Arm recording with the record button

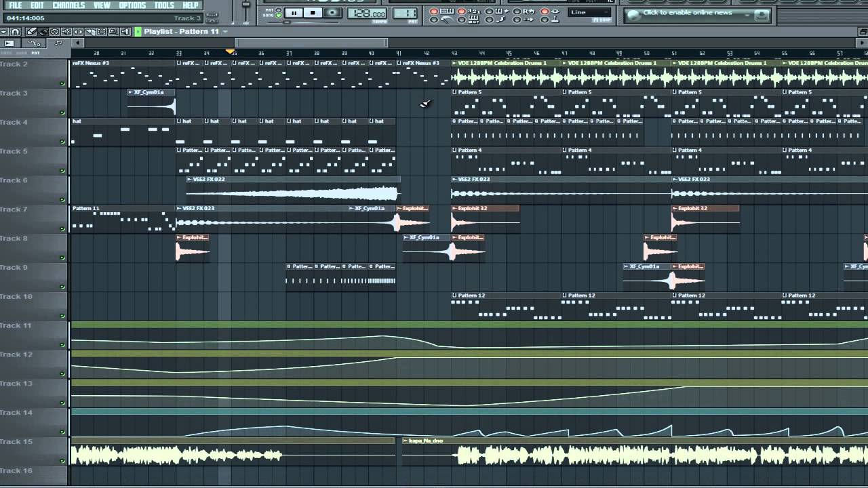[x=332, y=13]
